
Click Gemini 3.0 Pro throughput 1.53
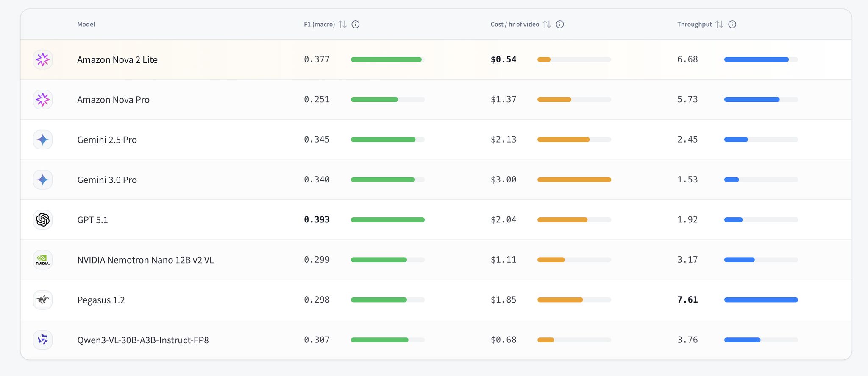pos(687,180)
